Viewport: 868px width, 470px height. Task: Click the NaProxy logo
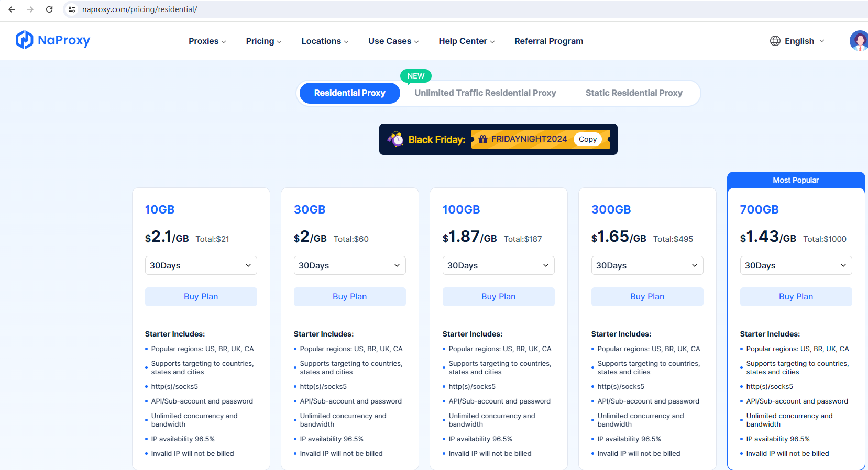(53, 40)
